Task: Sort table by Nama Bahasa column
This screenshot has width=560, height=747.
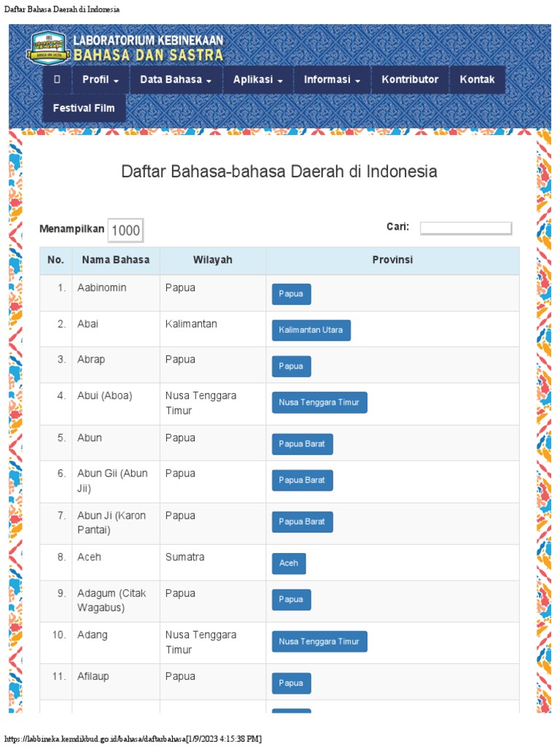Action: click(115, 260)
